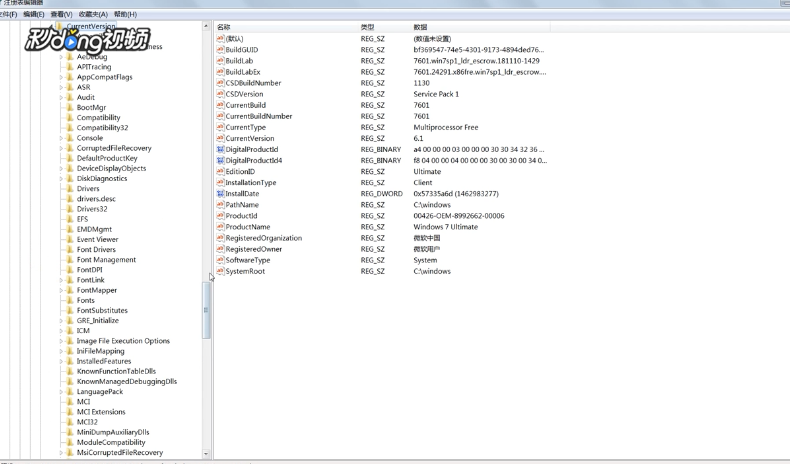The image size is (790, 464).
Task: Click the folder icon of Fonts
Action: (70, 300)
